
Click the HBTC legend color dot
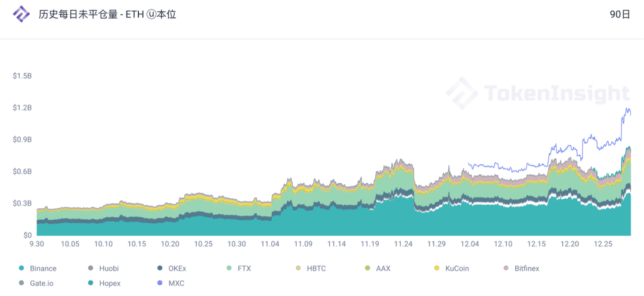[299, 269]
